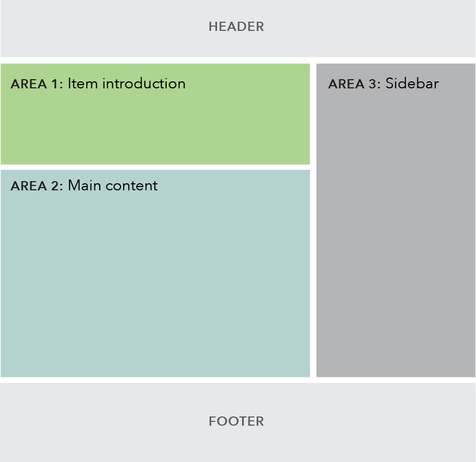Click the 'AREA 1:' bold label
This screenshot has width=476, height=462.
coord(37,84)
